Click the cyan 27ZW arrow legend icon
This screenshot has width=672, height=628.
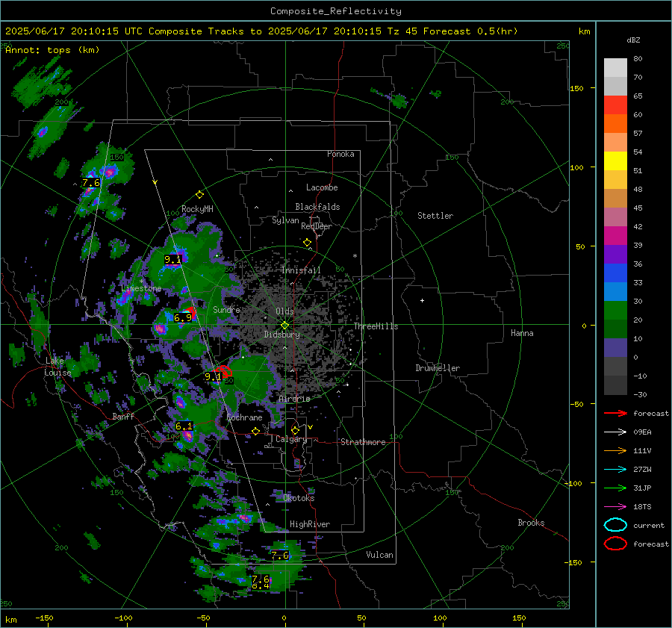[x=615, y=470]
